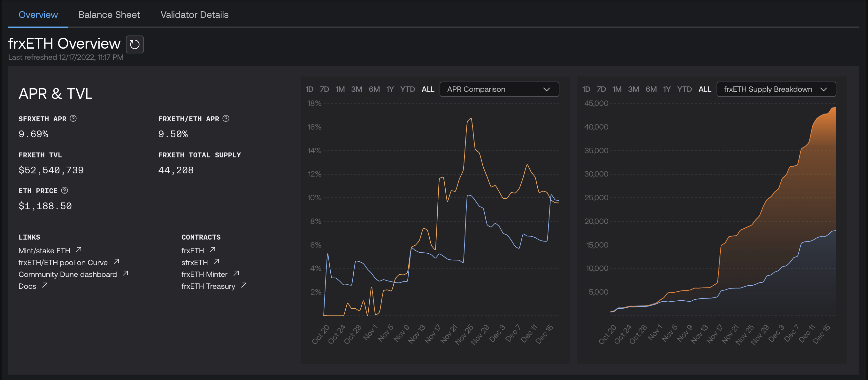
Task: Click the Last refreshed timestamp text
Action: click(66, 57)
